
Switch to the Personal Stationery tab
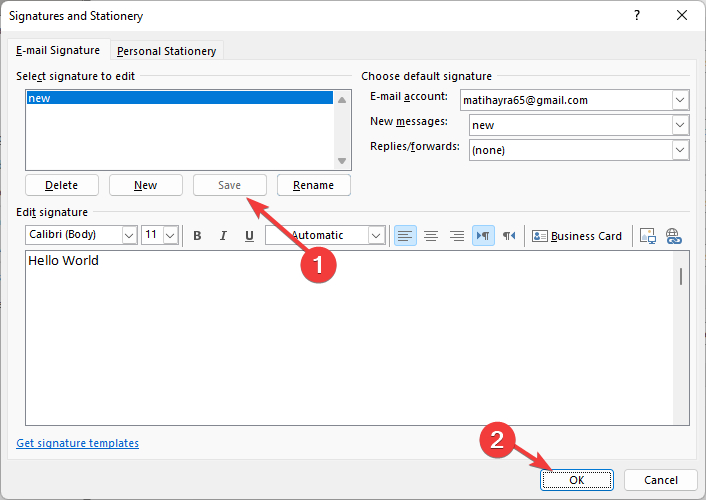click(167, 51)
